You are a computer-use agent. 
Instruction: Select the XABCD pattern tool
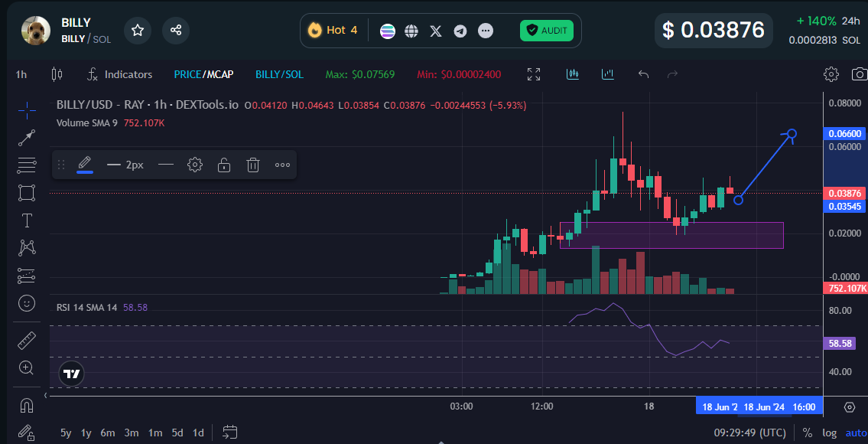point(27,248)
